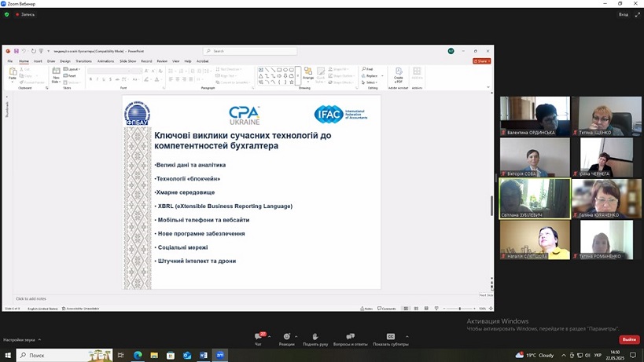Click the PowerPoint zoom slider handle
644x362 pixels.
(x=459, y=309)
